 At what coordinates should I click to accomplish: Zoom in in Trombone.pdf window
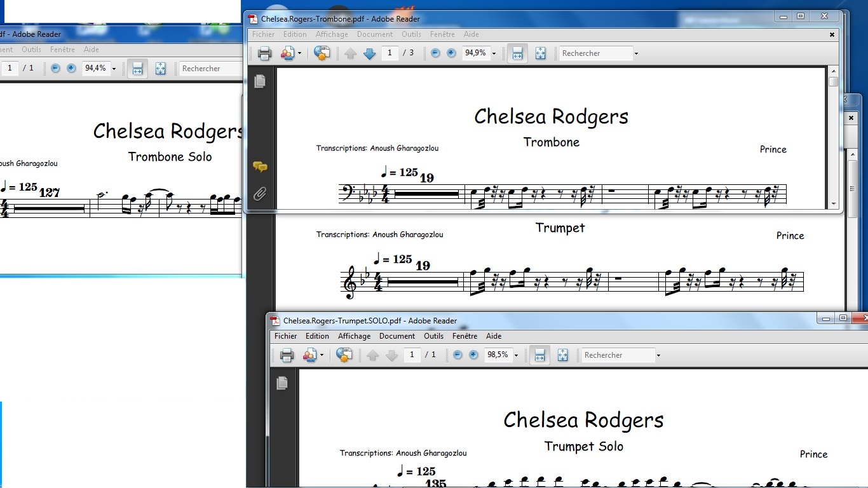click(451, 53)
